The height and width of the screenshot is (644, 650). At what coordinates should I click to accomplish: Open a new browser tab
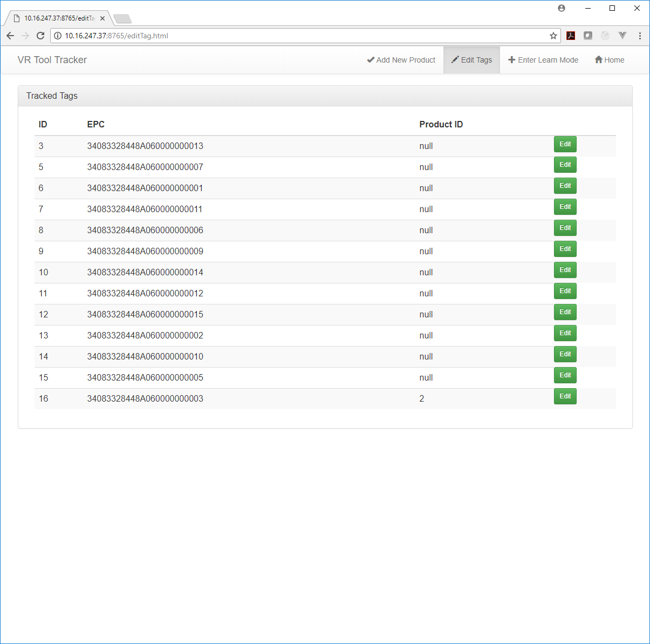(123, 19)
